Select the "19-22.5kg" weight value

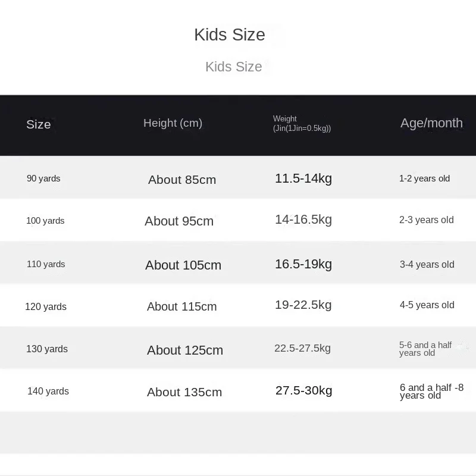303,305
